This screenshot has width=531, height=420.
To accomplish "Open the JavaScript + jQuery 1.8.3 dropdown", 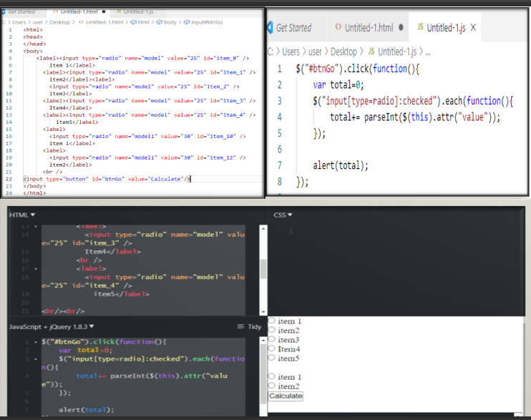I will 52,327.
